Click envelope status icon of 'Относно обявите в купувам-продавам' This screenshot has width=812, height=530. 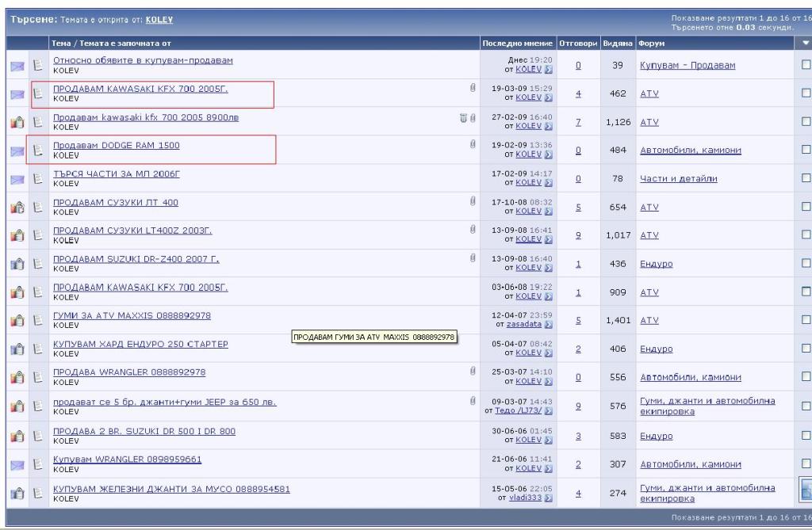(17, 67)
